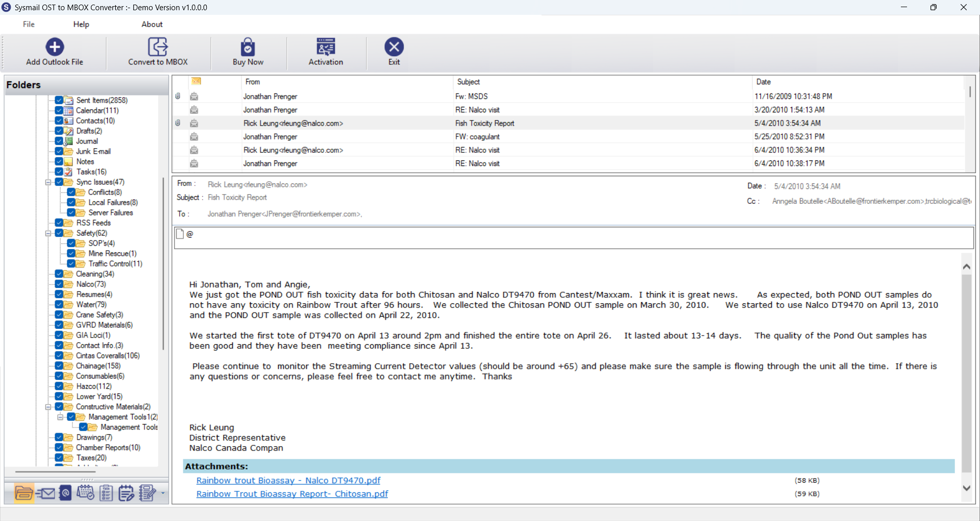
Task: Select the FW: coagulant email row
Action: [569, 137]
